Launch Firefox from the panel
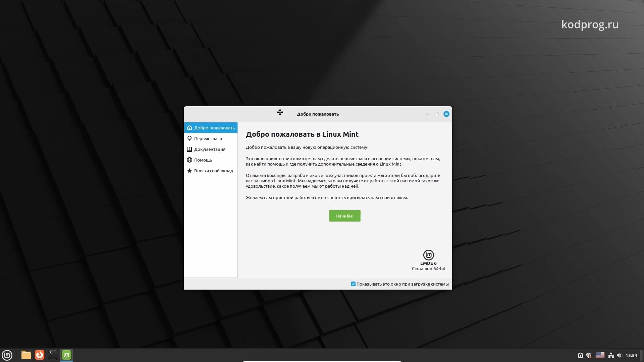The width and height of the screenshot is (644, 362). click(40, 355)
